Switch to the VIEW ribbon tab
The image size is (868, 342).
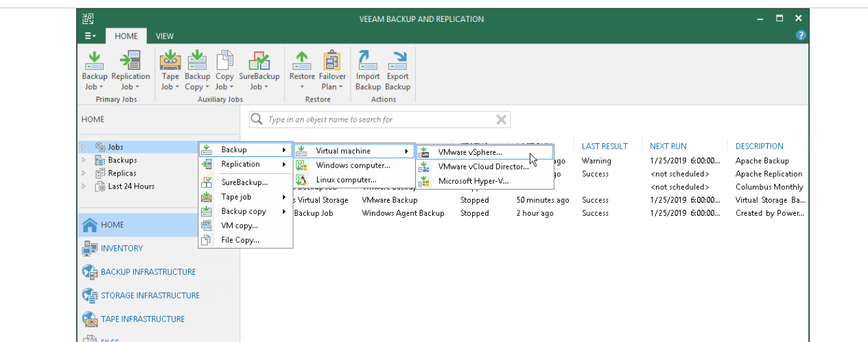pyautogui.click(x=165, y=36)
